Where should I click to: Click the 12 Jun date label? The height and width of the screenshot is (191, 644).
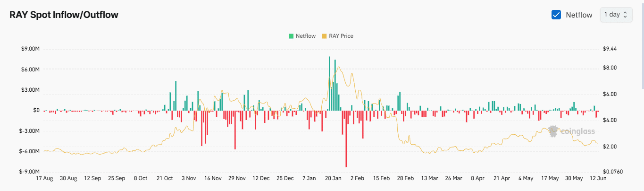597,179
